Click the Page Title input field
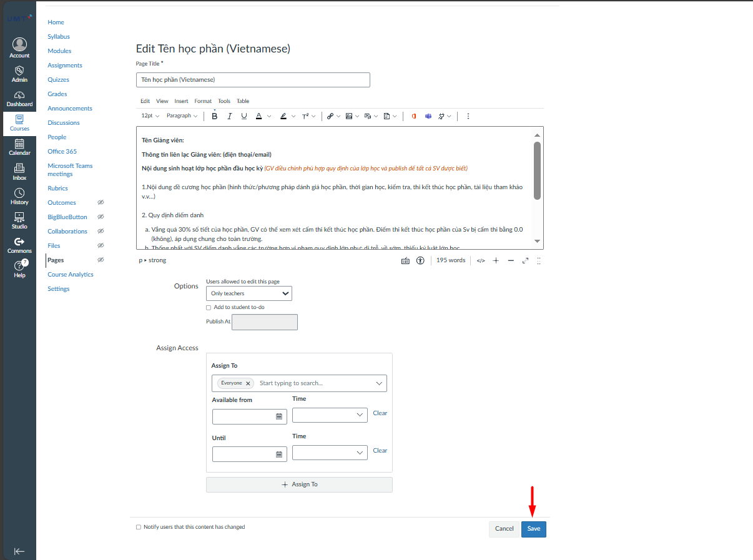The image size is (753, 560). coord(253,80)
